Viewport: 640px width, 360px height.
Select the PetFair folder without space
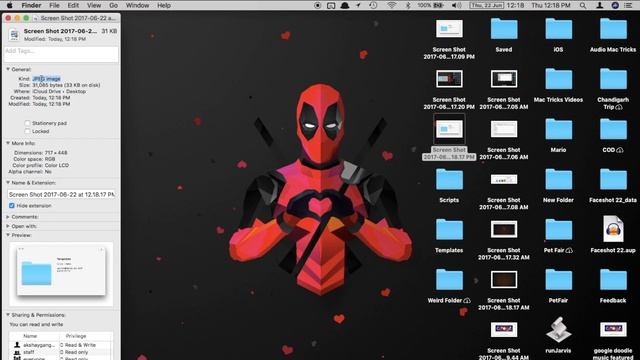click(x=558, y=280)
